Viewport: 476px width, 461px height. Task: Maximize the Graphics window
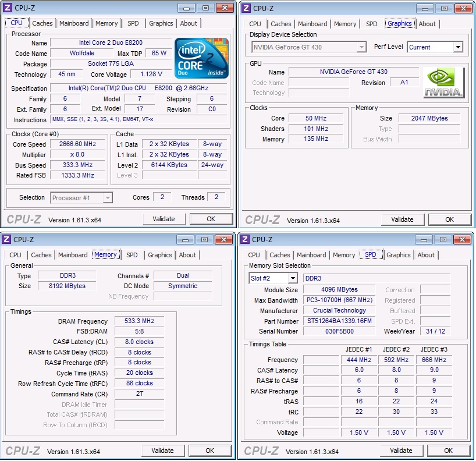[x=444, y=9]
